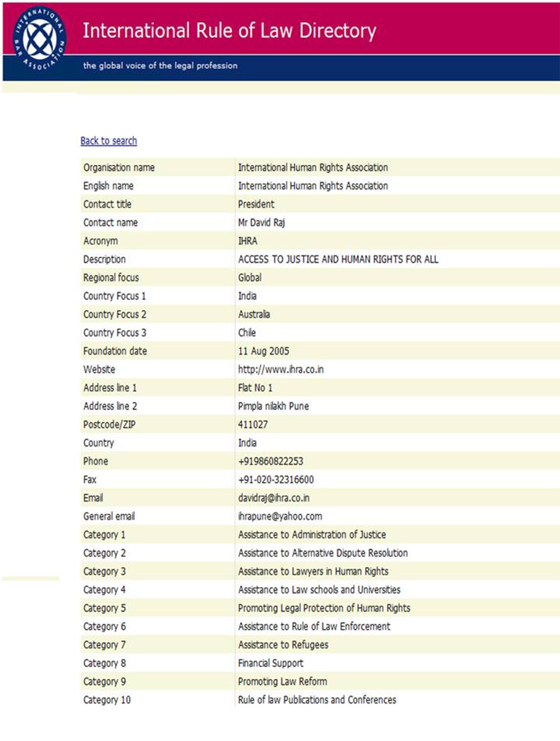Click the general email ihrapune@yahoo.com
This screenshot has height=741, width=560.
pos(280,516)
